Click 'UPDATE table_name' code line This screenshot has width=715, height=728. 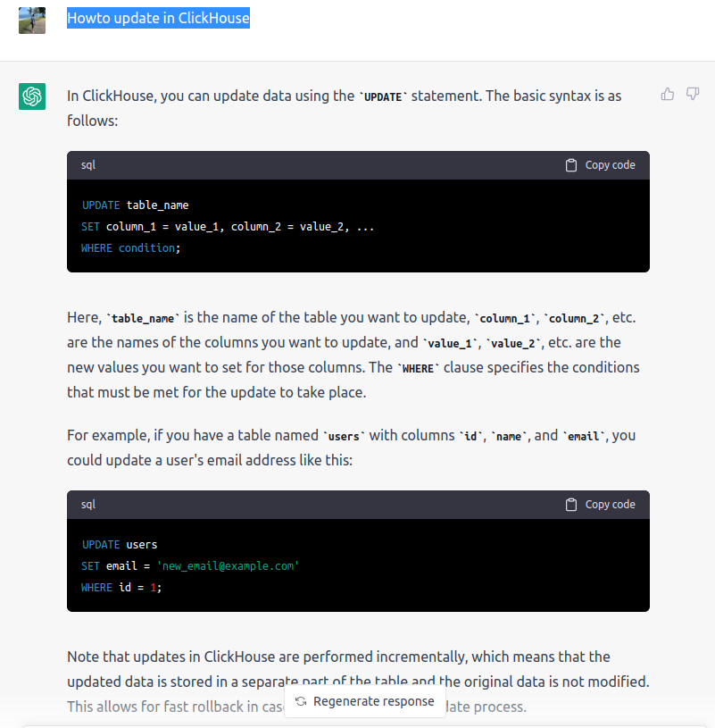pos(135,205)
